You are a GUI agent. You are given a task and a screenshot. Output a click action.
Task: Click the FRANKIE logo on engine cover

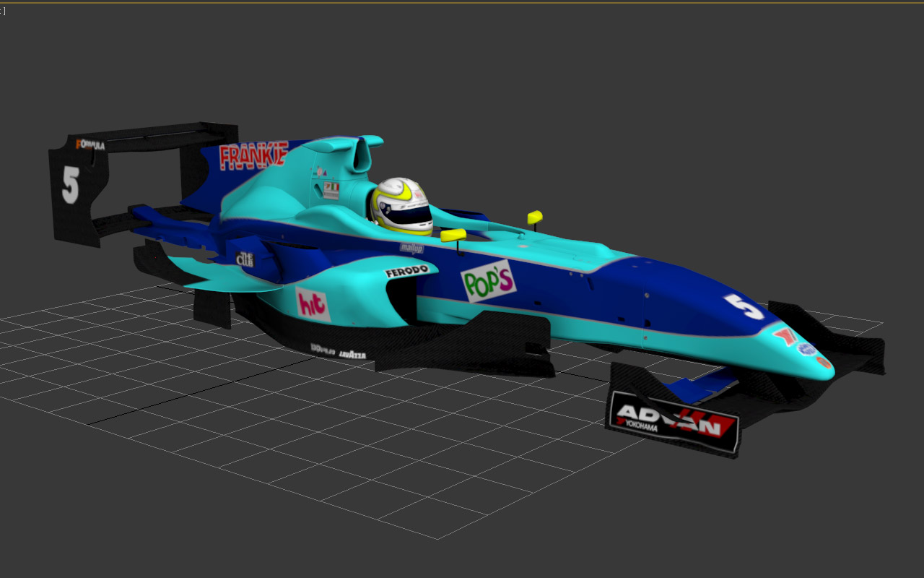(253, 156)
